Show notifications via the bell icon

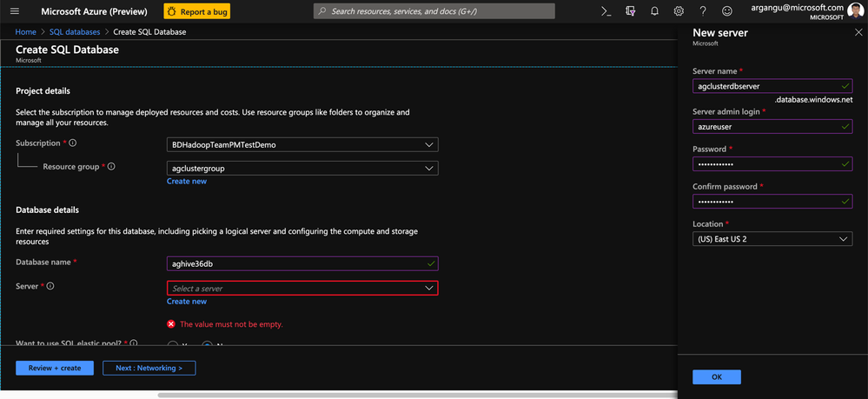click(x=654, y=11)
